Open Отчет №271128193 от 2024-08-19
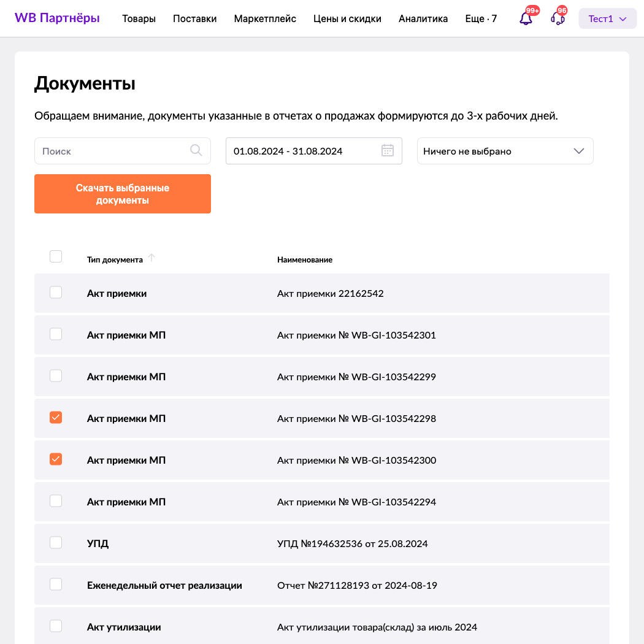The image size is (644, 644). coord(357,586)
